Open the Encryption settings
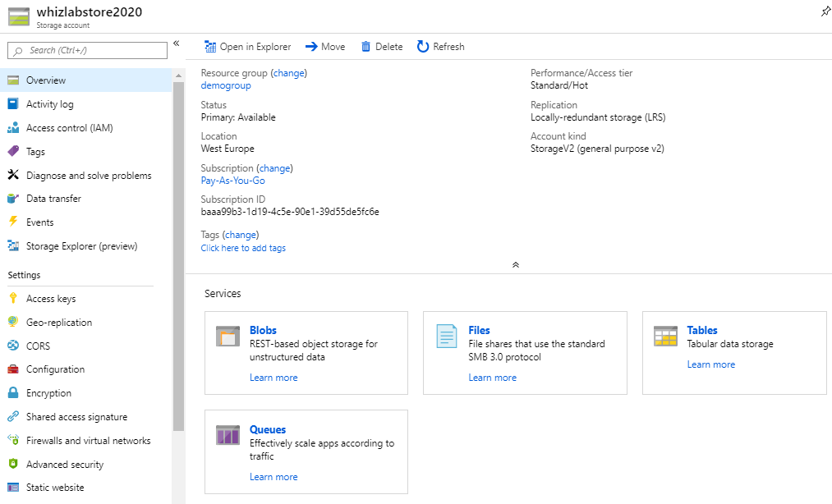The image size is (832, 504). click(x=86, y=392)
